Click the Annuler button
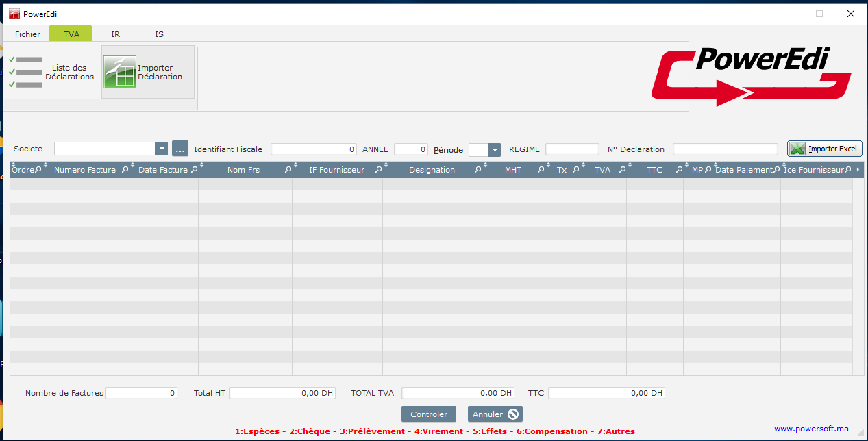 495,414
